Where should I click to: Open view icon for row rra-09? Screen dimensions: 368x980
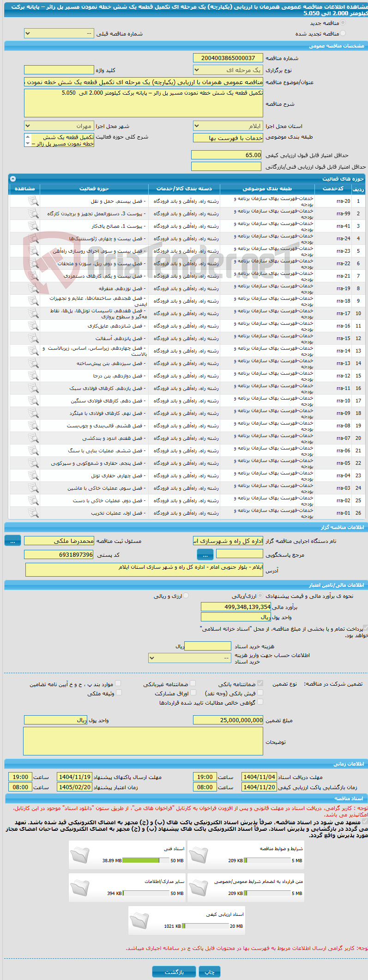point(33,413)
